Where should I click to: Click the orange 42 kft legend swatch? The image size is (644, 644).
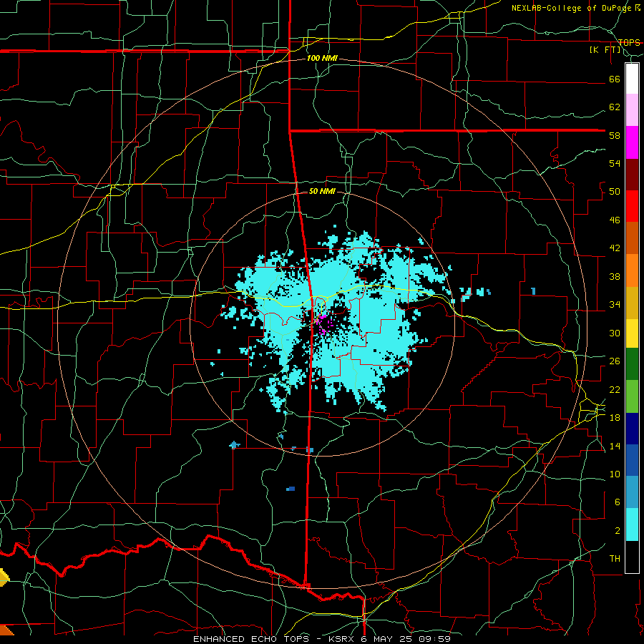point(632,270)
